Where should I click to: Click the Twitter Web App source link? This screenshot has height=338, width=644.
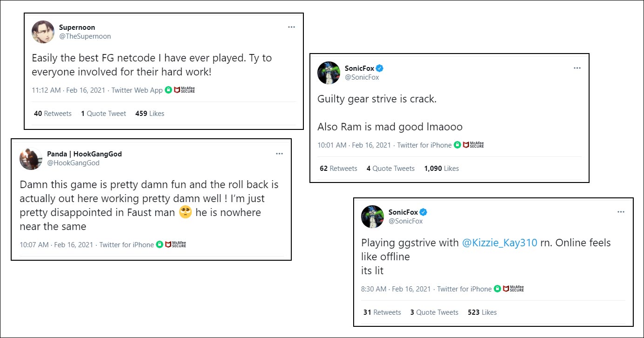click(x=137, y=90)
